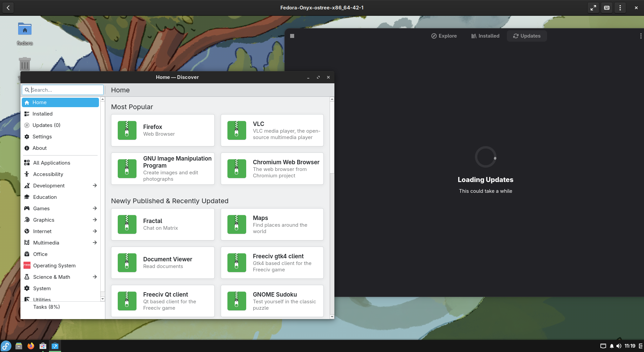Browse the Education category

[x=60, y=197]
